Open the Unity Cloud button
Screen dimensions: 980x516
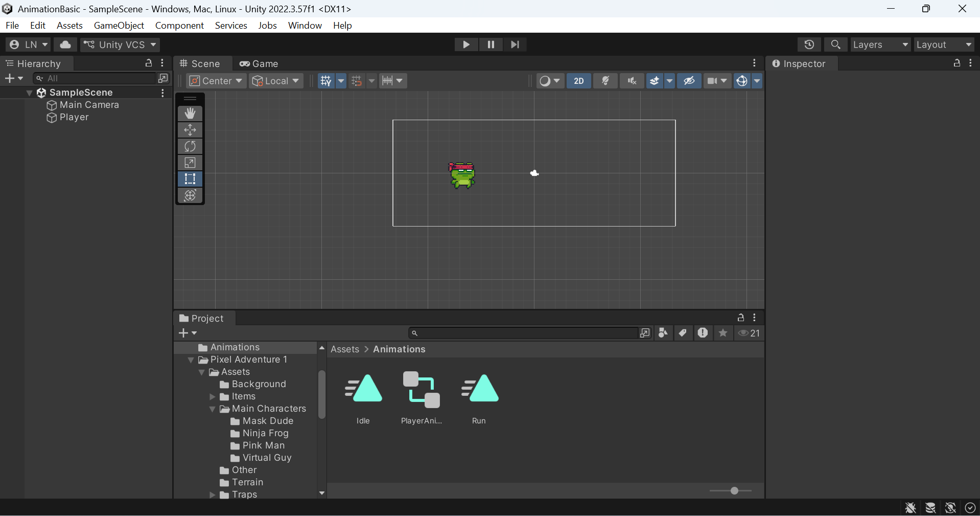(65, 44)
